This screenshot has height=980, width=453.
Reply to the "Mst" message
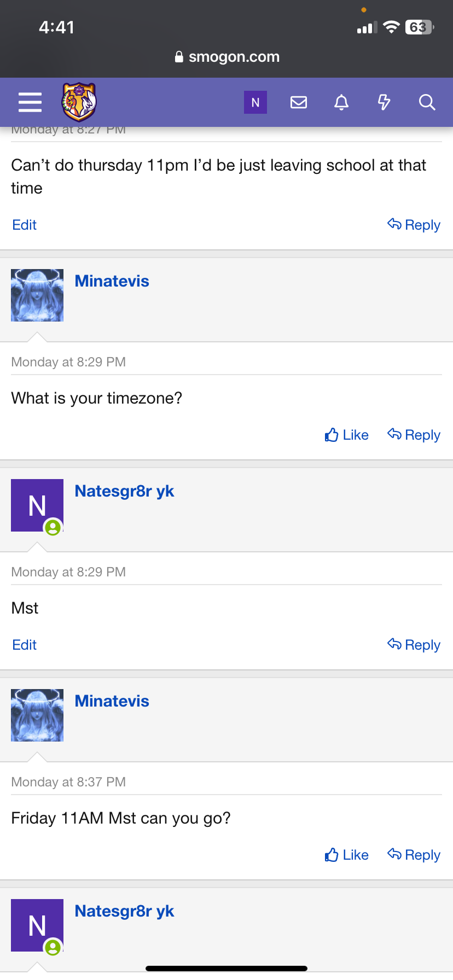coord(414,645)
